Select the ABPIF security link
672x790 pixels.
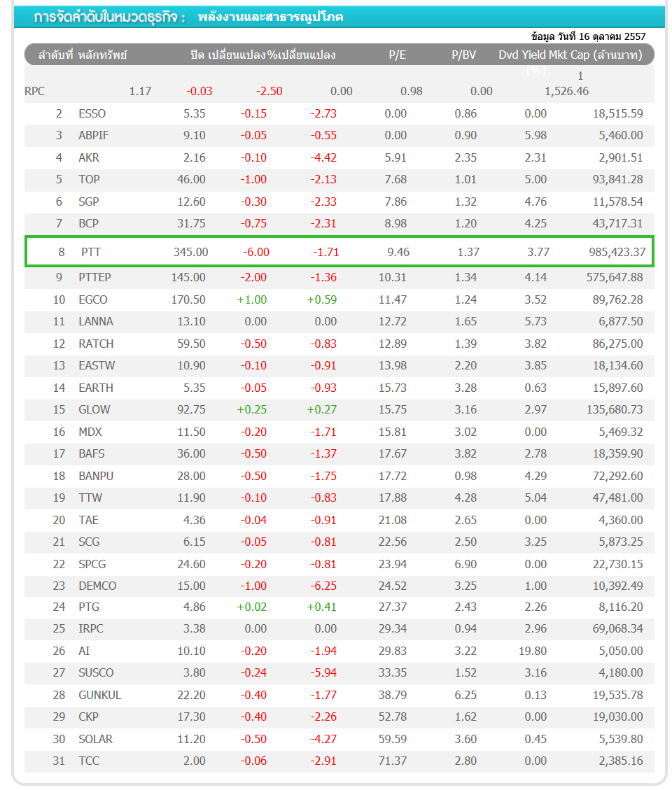tap(94, 136)
